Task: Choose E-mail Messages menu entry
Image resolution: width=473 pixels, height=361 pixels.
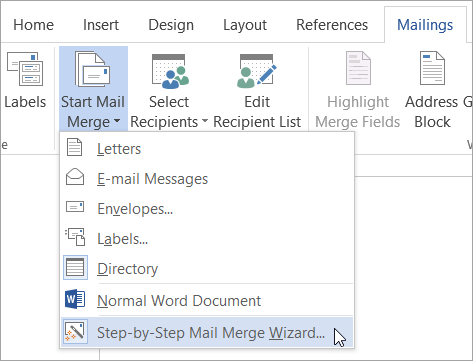Action: 207,179
